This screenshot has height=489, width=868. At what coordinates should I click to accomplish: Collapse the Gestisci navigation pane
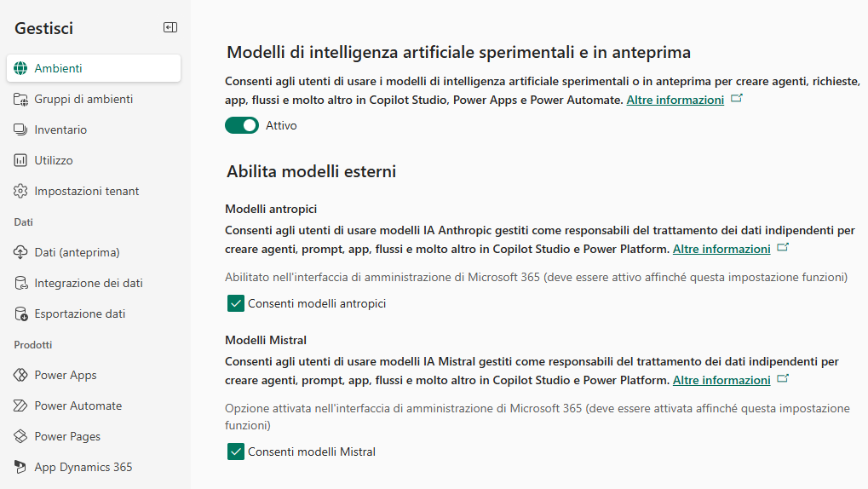click(170, 28)
